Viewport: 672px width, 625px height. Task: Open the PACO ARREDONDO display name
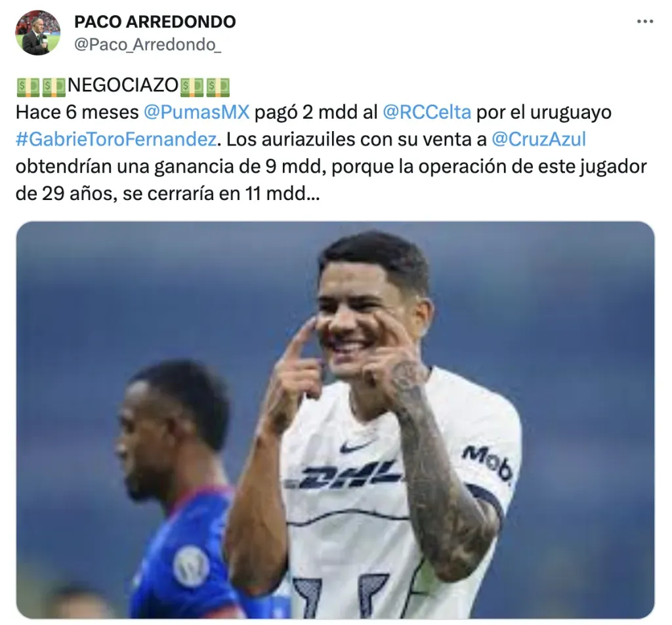155,22
